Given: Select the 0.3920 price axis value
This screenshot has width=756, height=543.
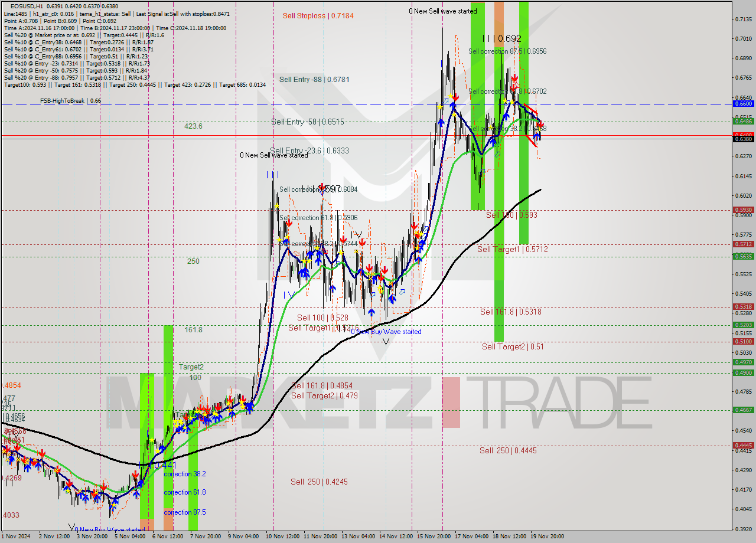Looking at the screenshot, I should click(x=744, y=529).
